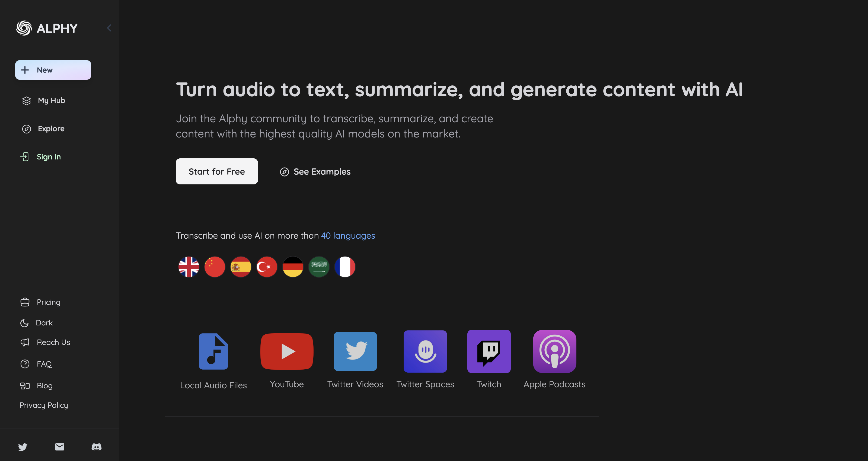Click the 'Join the Alphy community' subtitle
Viewport: 868px width, 461px height.
334,126
